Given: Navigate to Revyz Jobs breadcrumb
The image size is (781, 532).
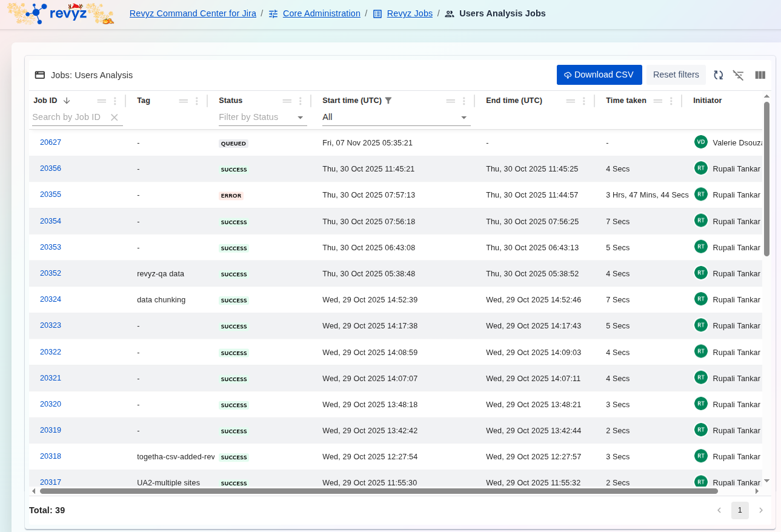Looking at the screenshot, I should click(x=410, y=13).
